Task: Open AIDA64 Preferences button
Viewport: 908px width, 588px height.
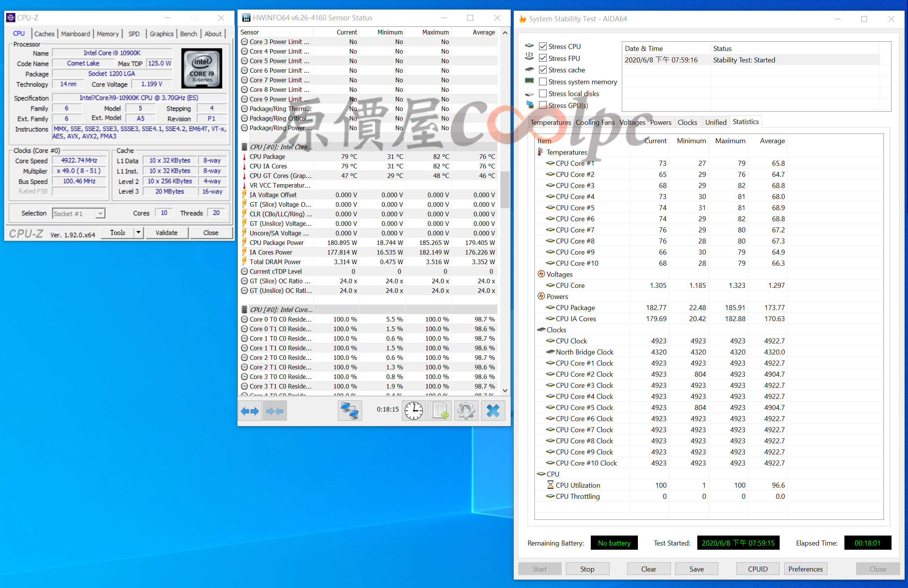Action: click(x=805, y=569)
